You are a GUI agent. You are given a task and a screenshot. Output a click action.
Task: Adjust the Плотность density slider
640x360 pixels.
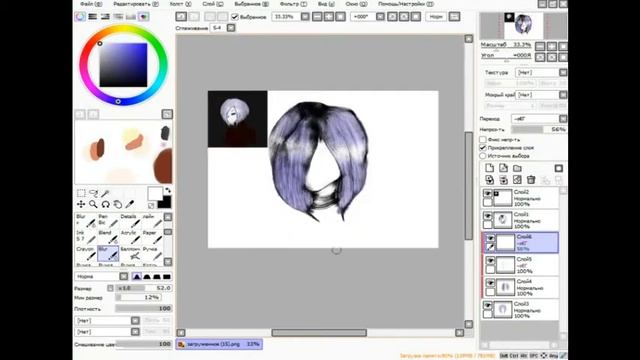[x=144, y=309]
